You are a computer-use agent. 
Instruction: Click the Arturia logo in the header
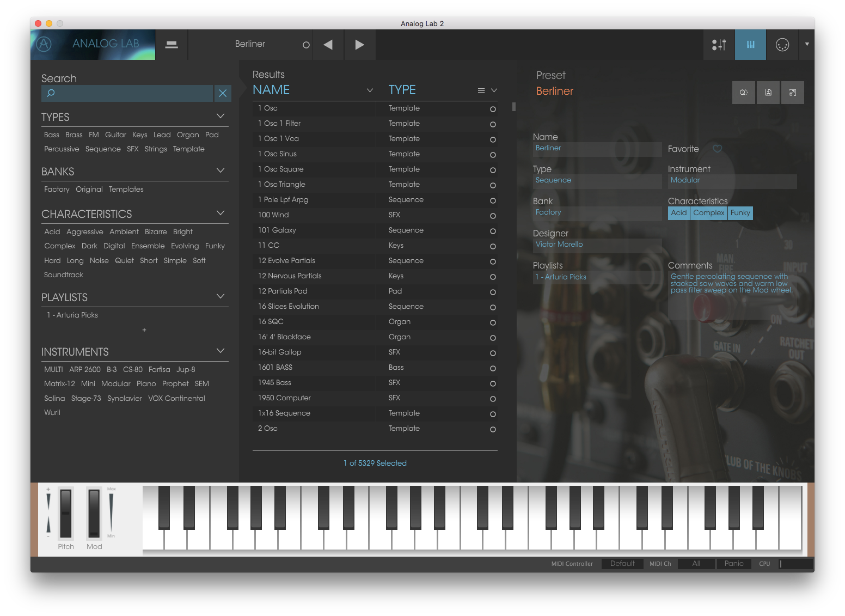pyautogui.click(x=44, y=44)
